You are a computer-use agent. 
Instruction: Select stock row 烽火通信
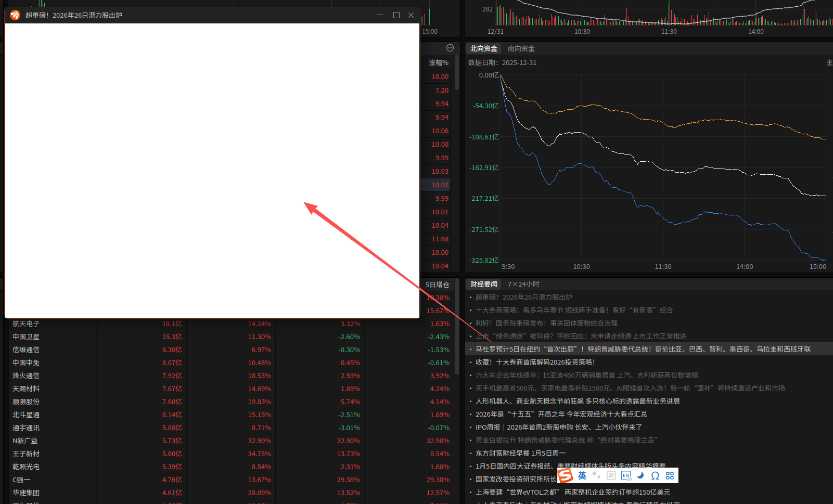231,376
